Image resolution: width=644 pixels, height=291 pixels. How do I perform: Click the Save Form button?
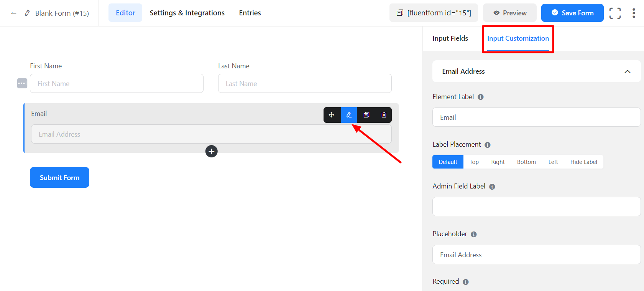tap(572, 13)
